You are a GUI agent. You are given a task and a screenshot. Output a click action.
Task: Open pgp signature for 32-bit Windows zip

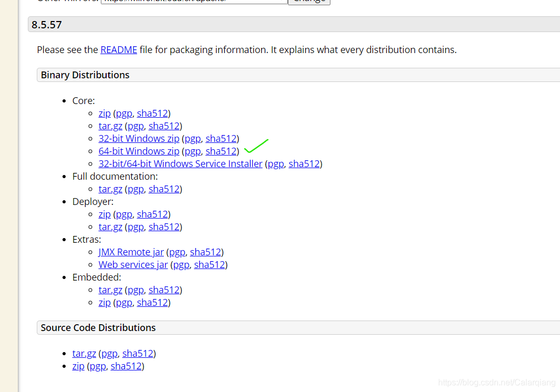pyautogui.click(x=192, y=138)
